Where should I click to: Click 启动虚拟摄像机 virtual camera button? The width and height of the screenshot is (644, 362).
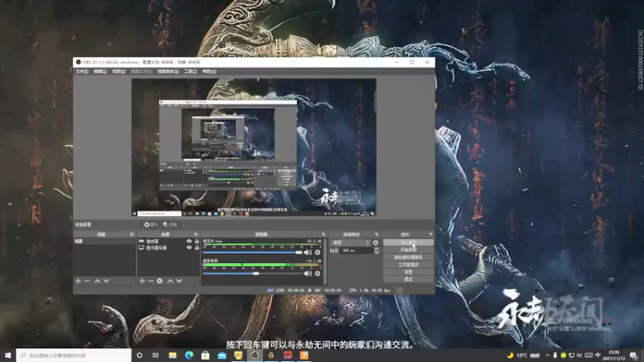click(x=408, y=257)
